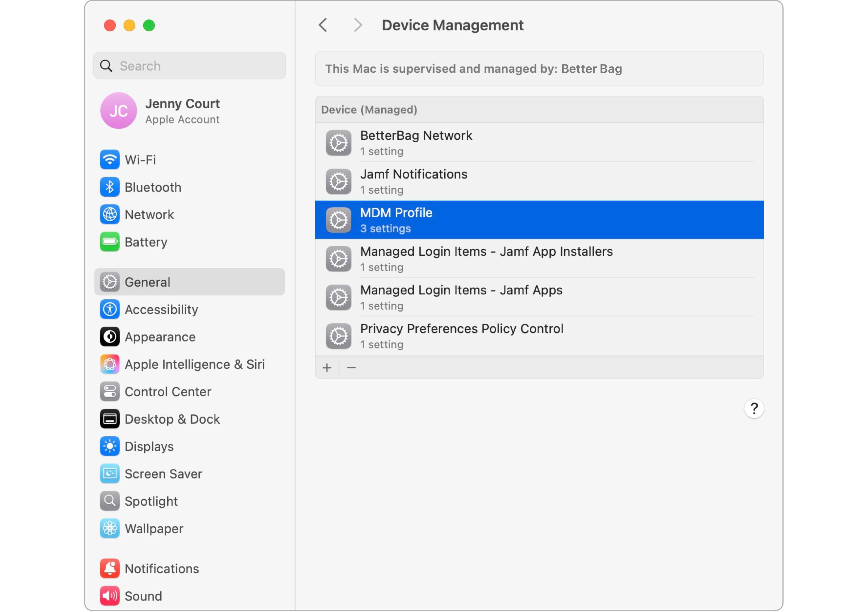Image resolution: width=868 pixels, height=612 pixels.
Task: Click the Control Center sidebar label
Action: 168,391
